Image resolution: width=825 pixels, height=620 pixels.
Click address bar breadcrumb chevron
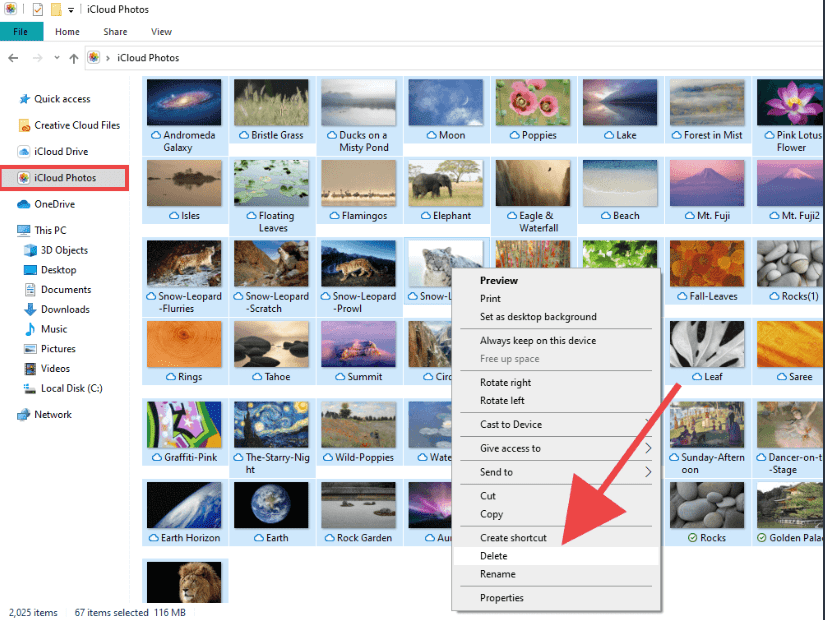(x=108, y=58)
